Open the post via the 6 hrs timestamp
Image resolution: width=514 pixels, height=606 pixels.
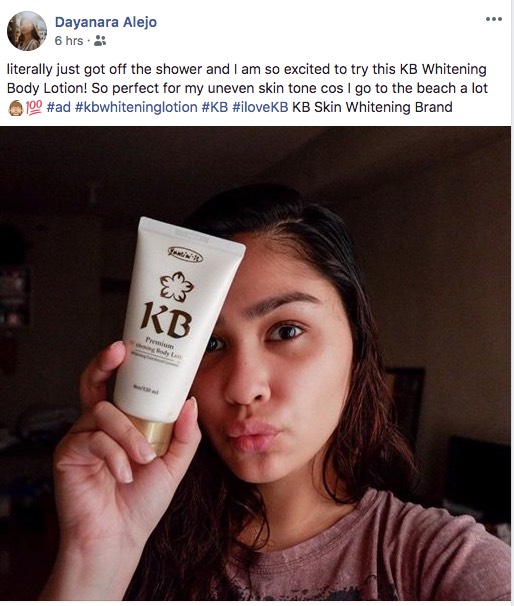pyautogui.click(x=69, y=41)
